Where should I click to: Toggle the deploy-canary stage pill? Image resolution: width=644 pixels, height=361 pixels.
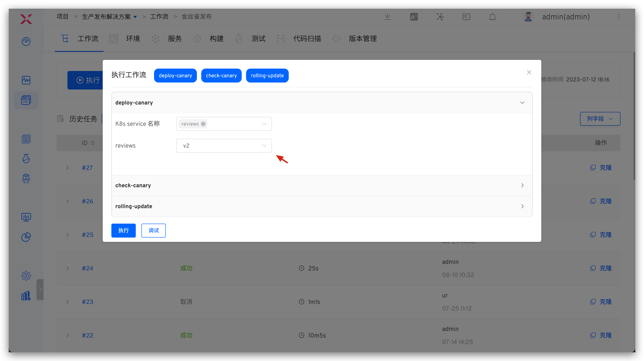pos(175,76)
